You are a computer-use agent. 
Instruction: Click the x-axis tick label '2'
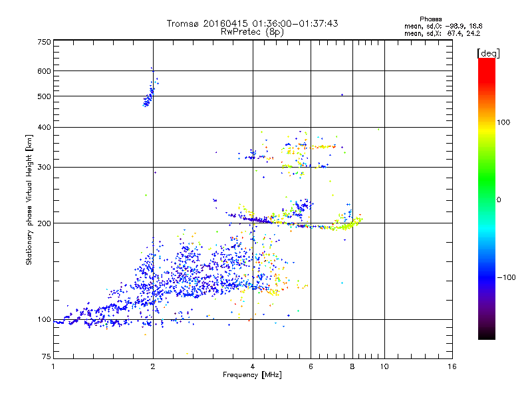click(153, 366)
